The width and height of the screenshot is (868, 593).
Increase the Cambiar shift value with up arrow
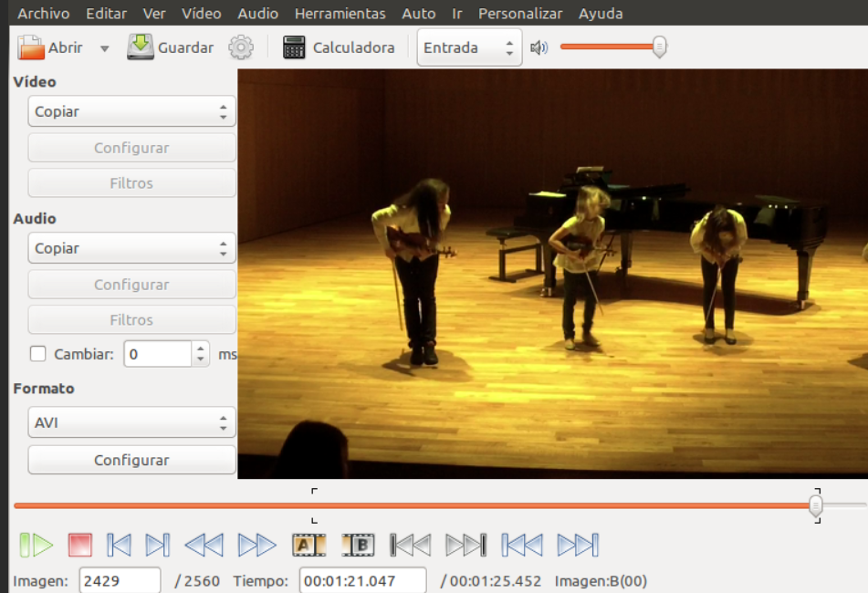pyautogui.click(x=201, y=348)
